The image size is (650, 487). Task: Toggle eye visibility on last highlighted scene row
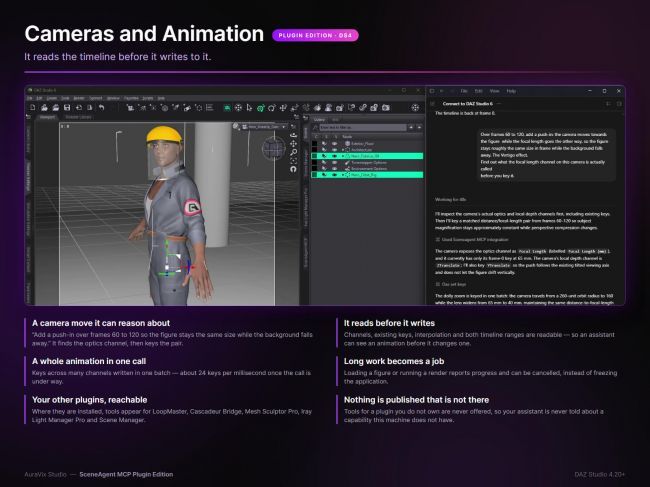[x=334, y=175]
